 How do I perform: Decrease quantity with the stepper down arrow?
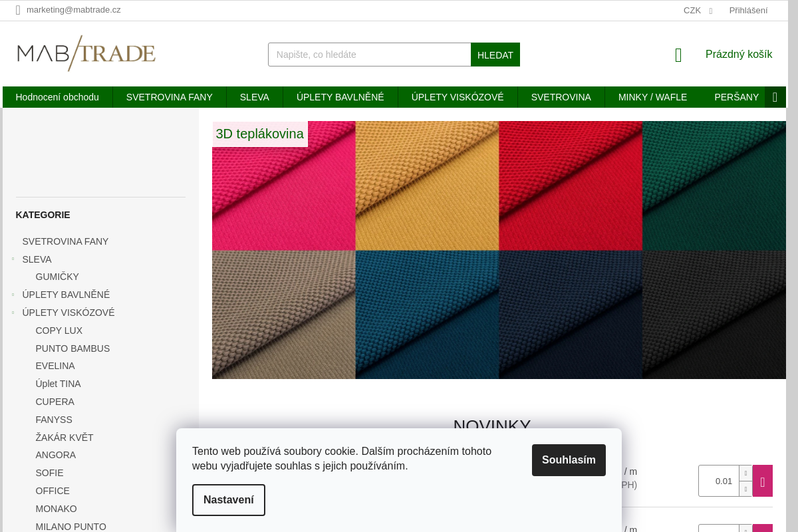(x=745, y=489)
